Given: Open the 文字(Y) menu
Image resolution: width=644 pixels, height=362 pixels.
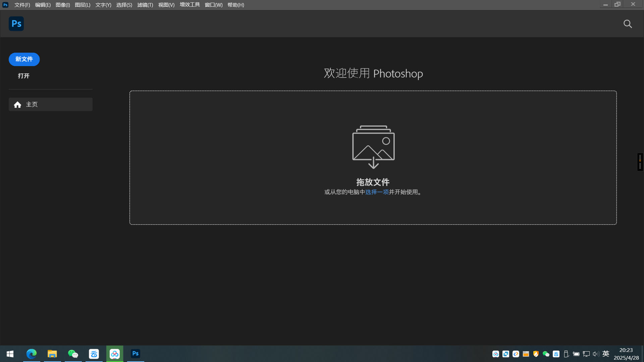Looking at the screenshot, I should click(x=103, y=5).
